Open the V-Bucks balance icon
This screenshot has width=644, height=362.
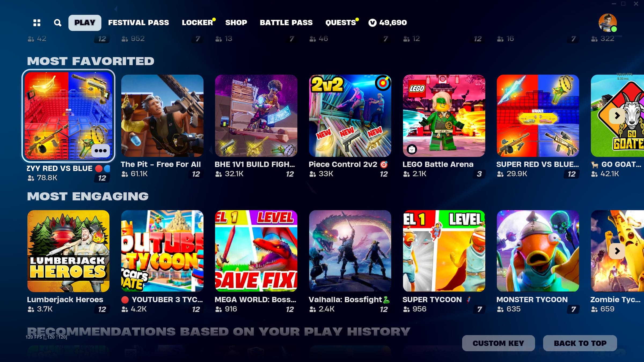tap(372, 23)
